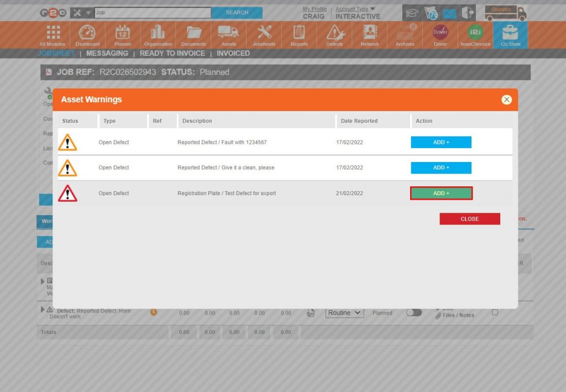This screenshot has height=392, width=566.
Task: Expand the first work line row
Action: 42,281
